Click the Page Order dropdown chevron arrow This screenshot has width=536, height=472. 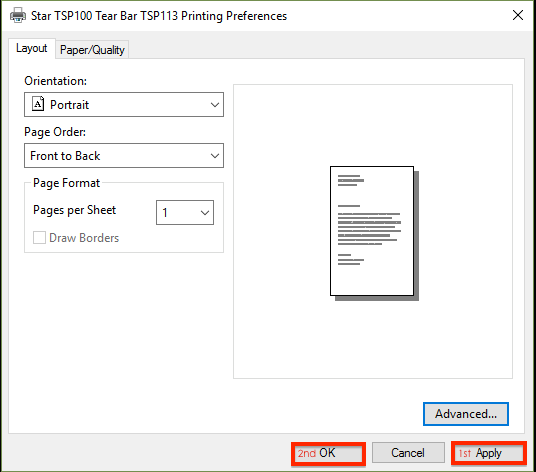[x=215, y=156]
